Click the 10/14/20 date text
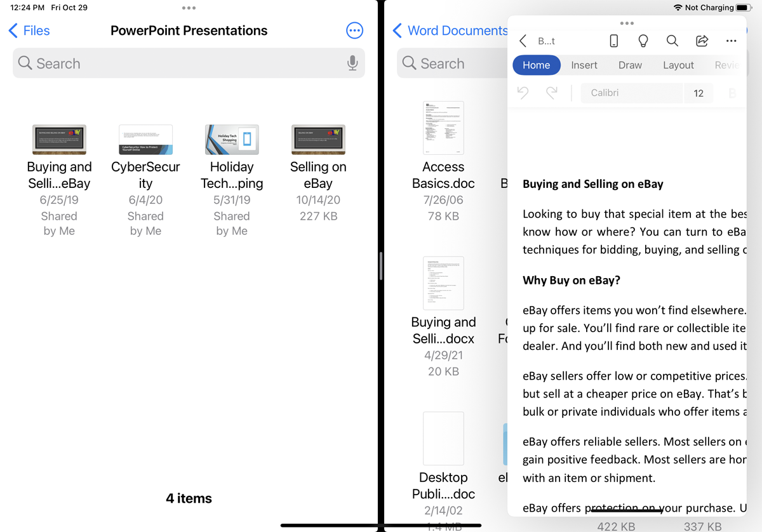This screenshot has height=532, width=762. [318, 200]
